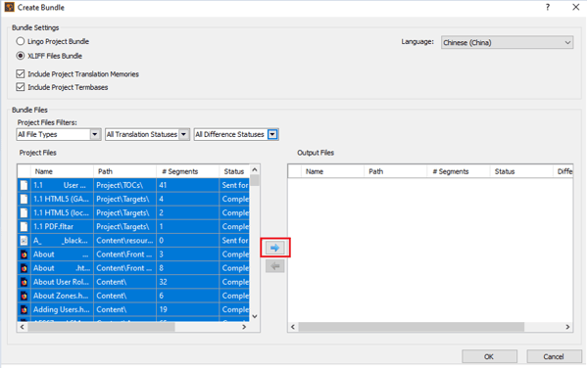588x368 pixels.
Task: Click topic icon of About User Rol... row
Action: (24, 282)
